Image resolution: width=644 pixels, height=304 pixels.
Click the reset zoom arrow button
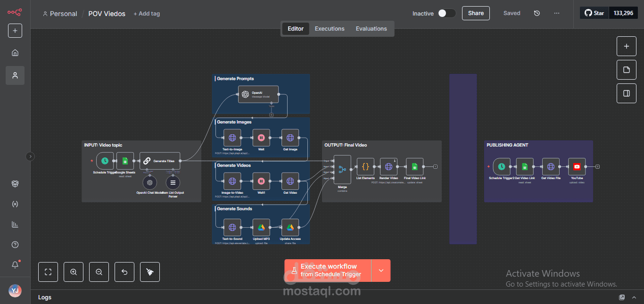point(124,272)
